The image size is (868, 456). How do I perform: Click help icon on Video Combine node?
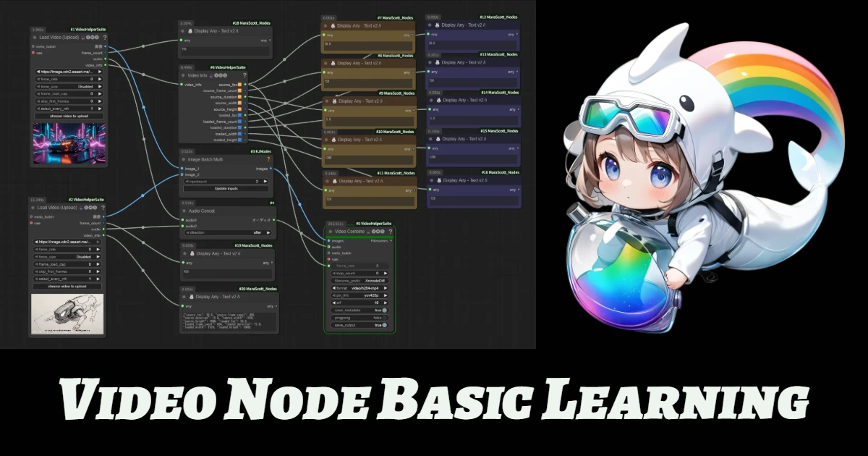point(391,232)
